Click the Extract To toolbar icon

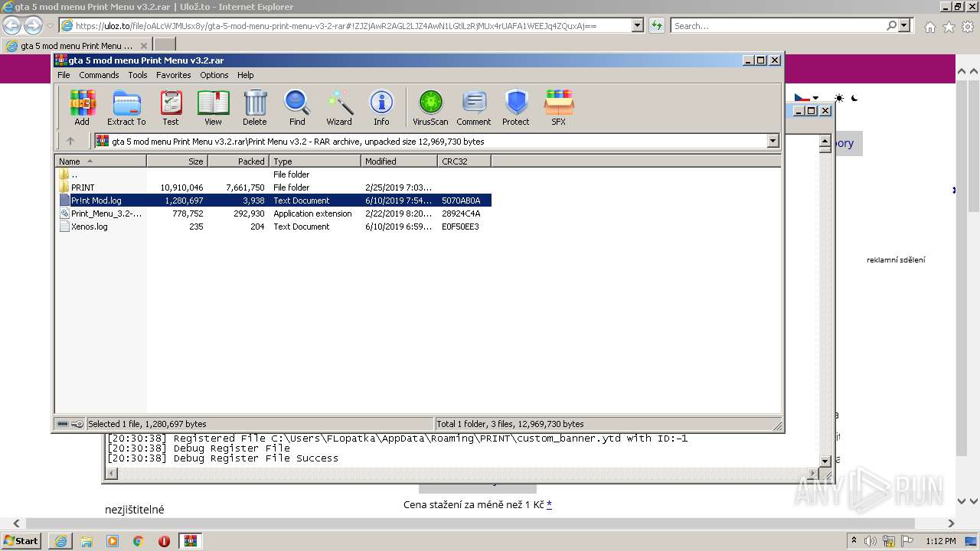point(126,107)
